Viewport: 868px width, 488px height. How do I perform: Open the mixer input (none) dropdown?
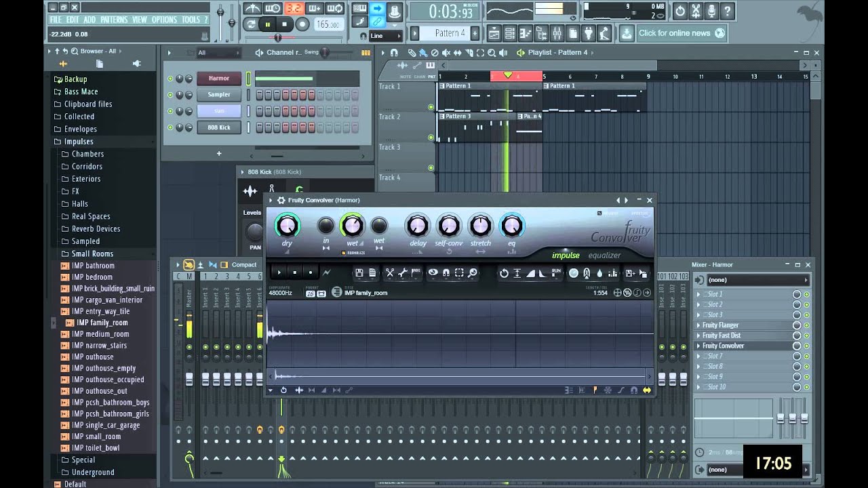tap(758, 280)
